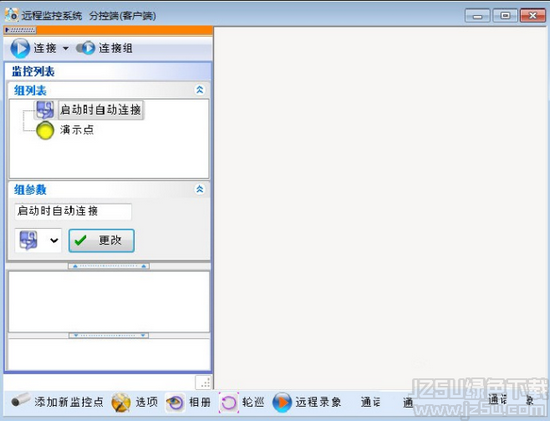Minimize the window
Screen dimensions: 550x421
(x=477, y=16)
